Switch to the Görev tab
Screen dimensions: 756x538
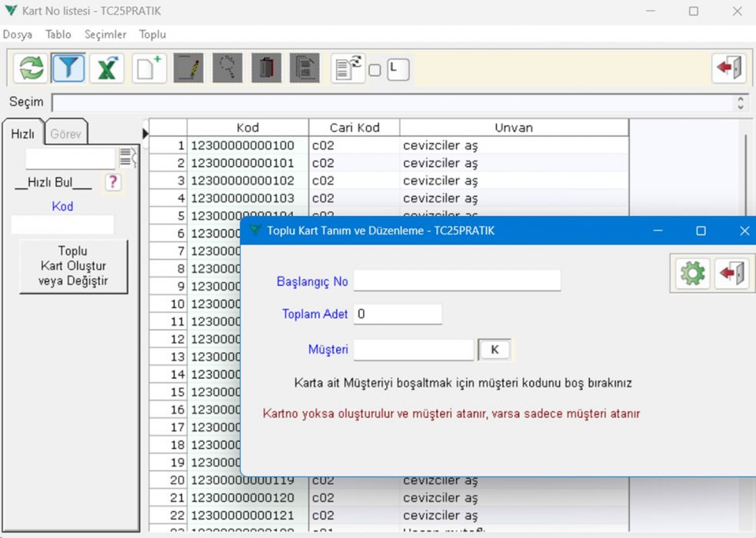[x=65, y=134]
